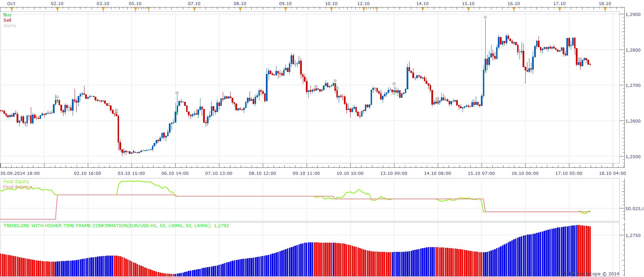Click the 1,2600 price axis label
Viewport: 644px width, 277px height.
click(x=633, y=121)
